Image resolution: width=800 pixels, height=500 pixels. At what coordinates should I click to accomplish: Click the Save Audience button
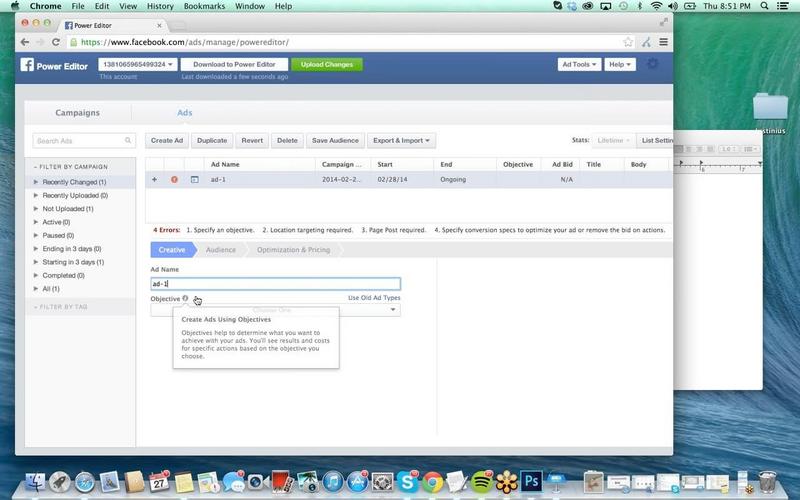click(335, 140)
